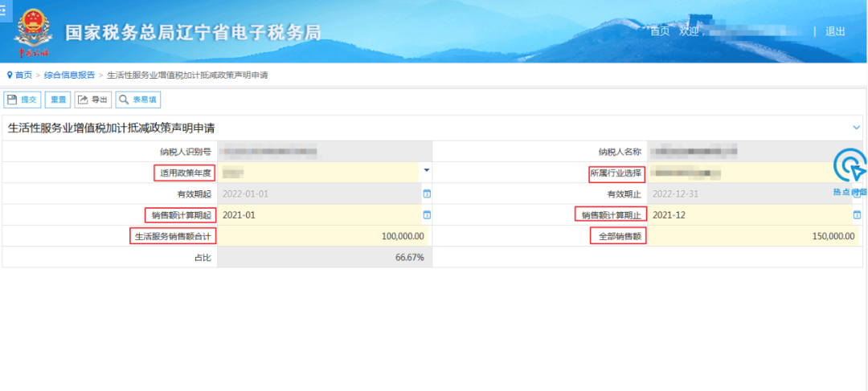
Task: Open the calendar icon for 销售额计算期起
Action: (x=427, y=215)
